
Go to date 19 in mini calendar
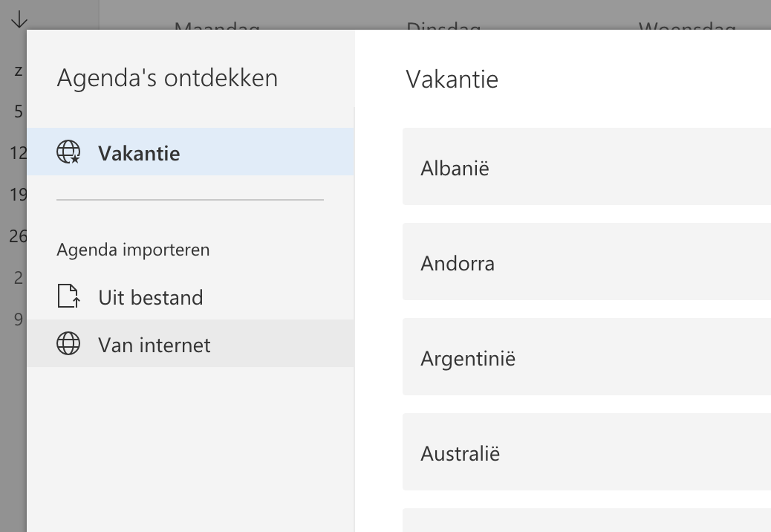(19, 195)
